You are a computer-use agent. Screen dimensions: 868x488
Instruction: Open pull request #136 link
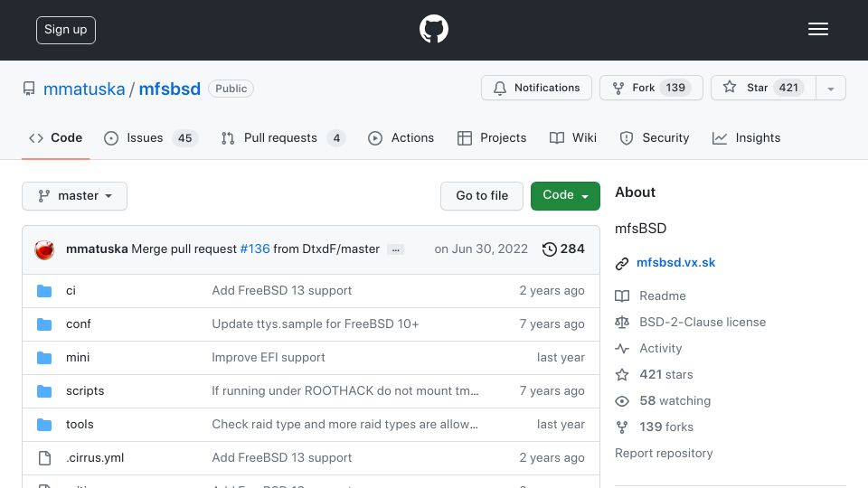(255, 249)
